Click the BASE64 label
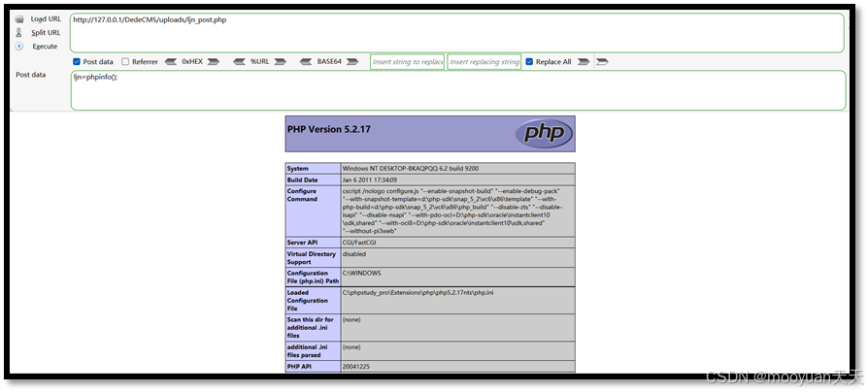 click(329, 62)
